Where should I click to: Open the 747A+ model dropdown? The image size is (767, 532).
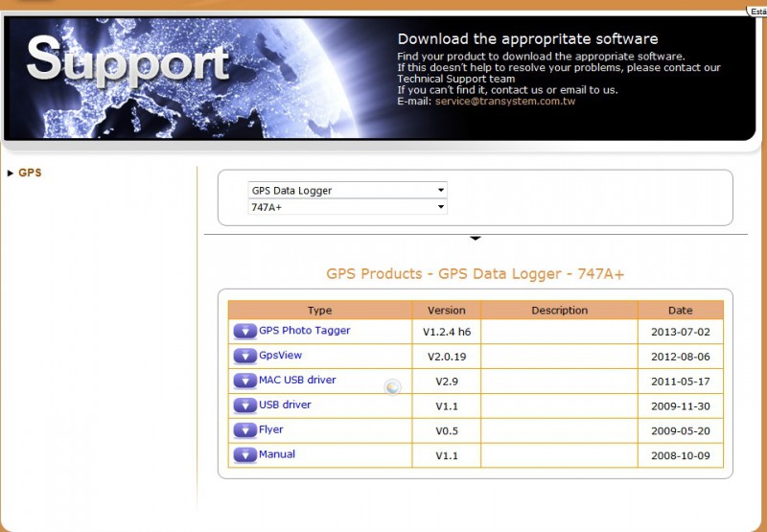pos(347,207)
